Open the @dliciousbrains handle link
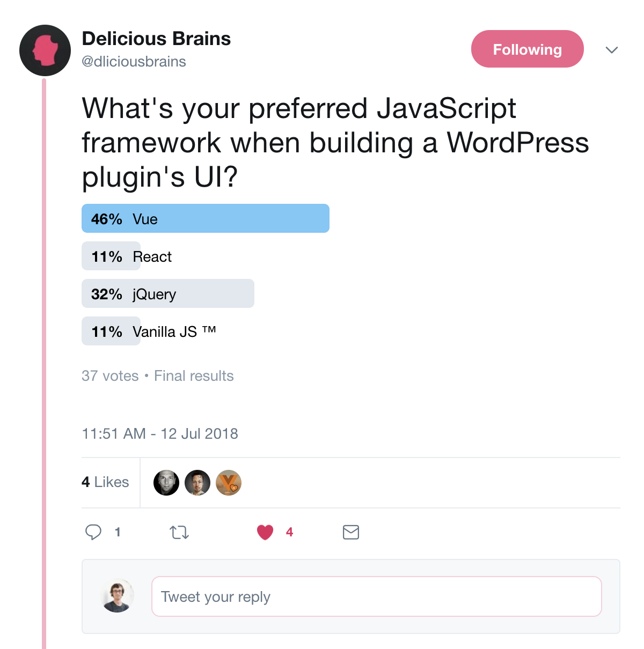 click(x=134, y=62)
